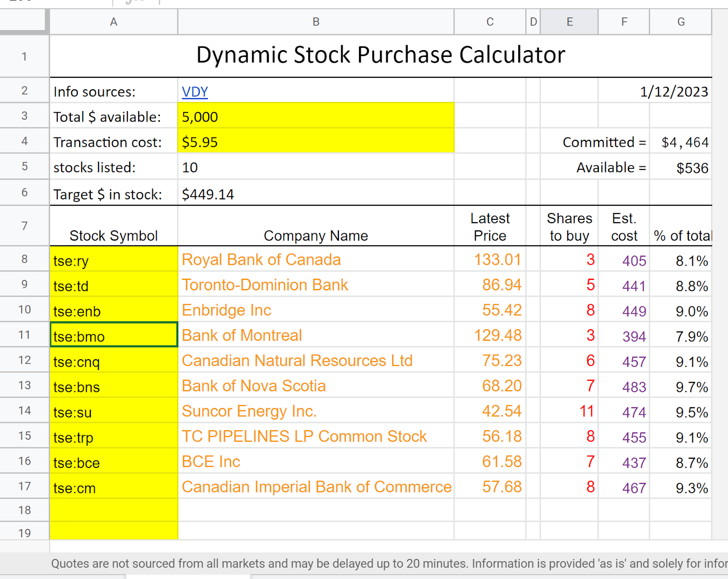Screen dimensions: 728x579
Task: Select the tse:bmo stock symbol cell
Action: tap(114, 335)
